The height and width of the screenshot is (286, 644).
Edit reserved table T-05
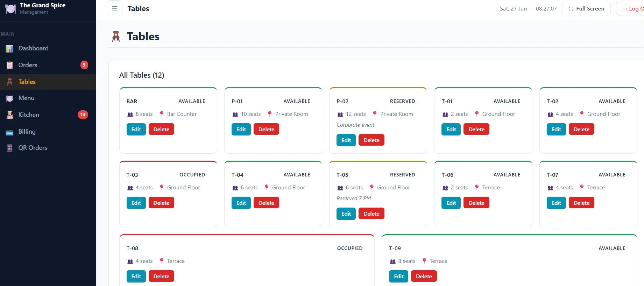[x=346, y=214]
